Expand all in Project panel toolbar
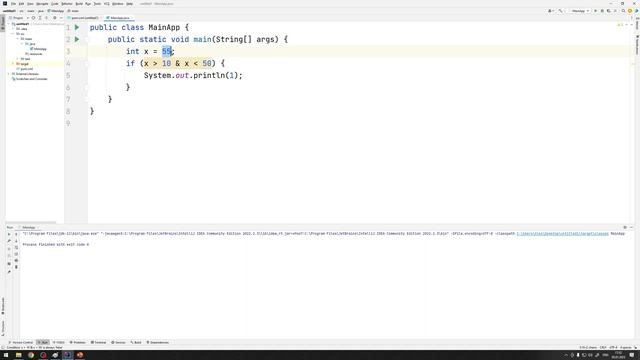Viewport: 640px width, 360px height. click(x=40, y=18)
